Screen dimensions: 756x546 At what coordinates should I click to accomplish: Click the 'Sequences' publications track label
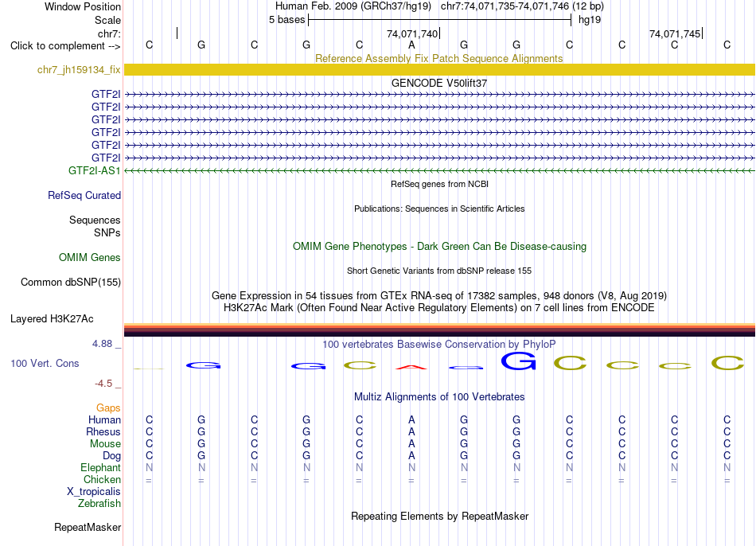click(95, 220)
